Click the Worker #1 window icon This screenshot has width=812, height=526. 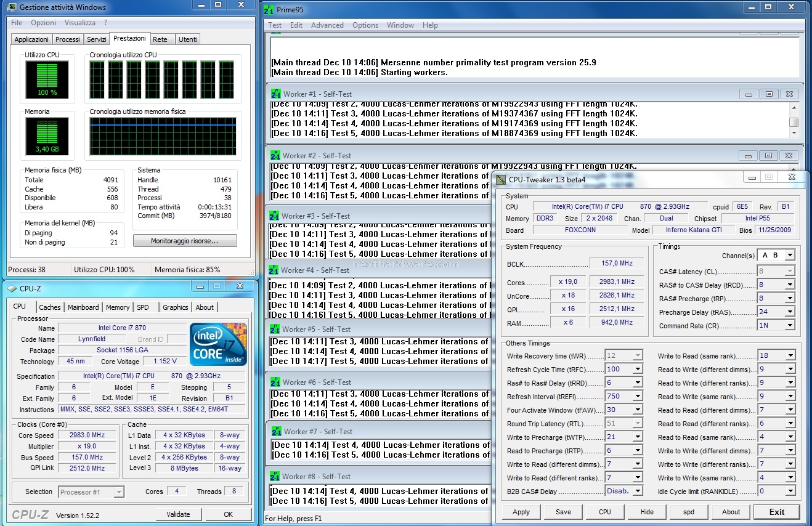[x=275, y=94]
